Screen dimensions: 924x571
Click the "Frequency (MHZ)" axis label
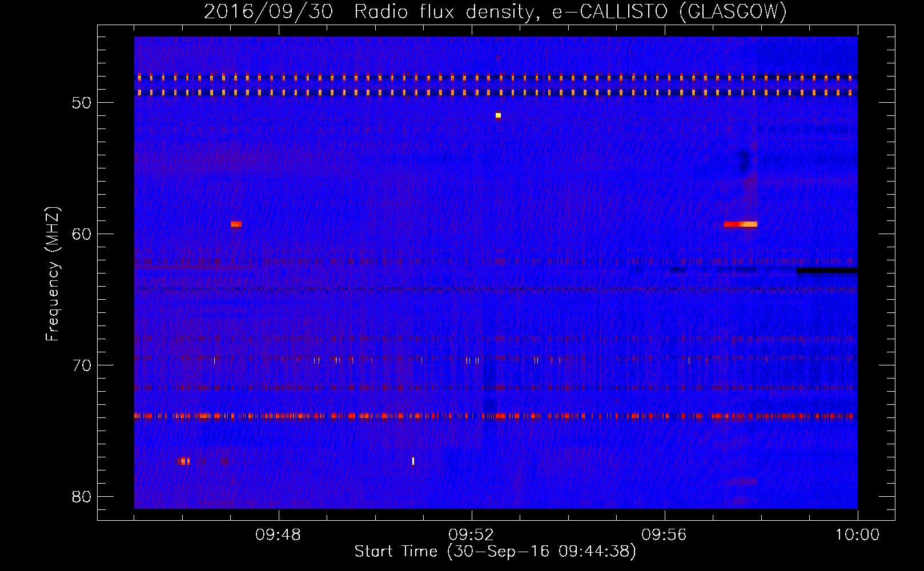click(53, 274)
